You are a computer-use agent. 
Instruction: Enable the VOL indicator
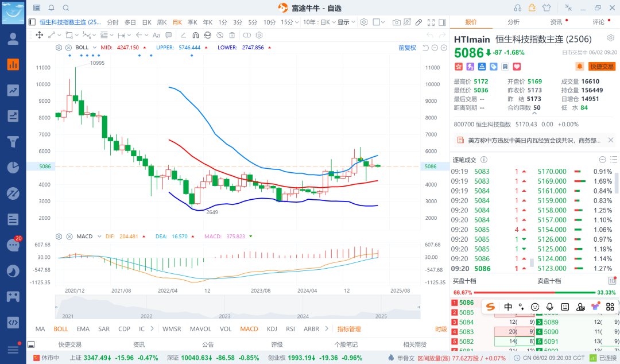tap(226, 329)
